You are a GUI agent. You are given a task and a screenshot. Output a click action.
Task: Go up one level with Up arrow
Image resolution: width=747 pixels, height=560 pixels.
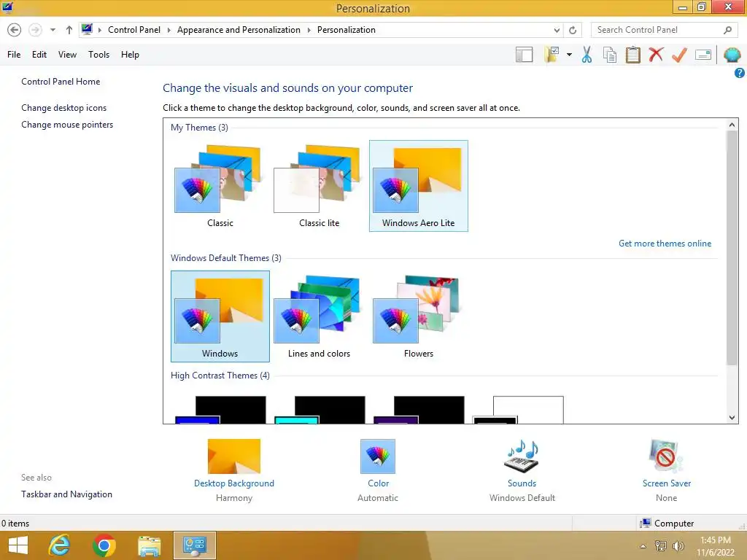click(69, 30)
